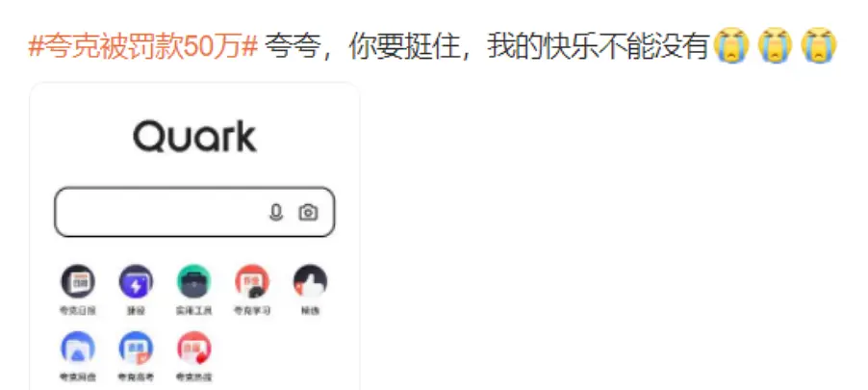Click the camera image-search icon

pyautogui.click(x=308, y=212)
